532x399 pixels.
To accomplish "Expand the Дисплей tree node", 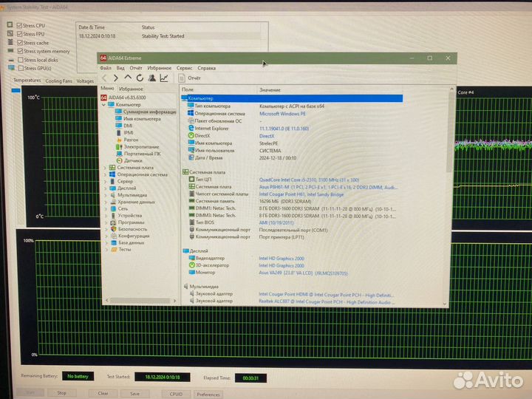I will point(106,188).
